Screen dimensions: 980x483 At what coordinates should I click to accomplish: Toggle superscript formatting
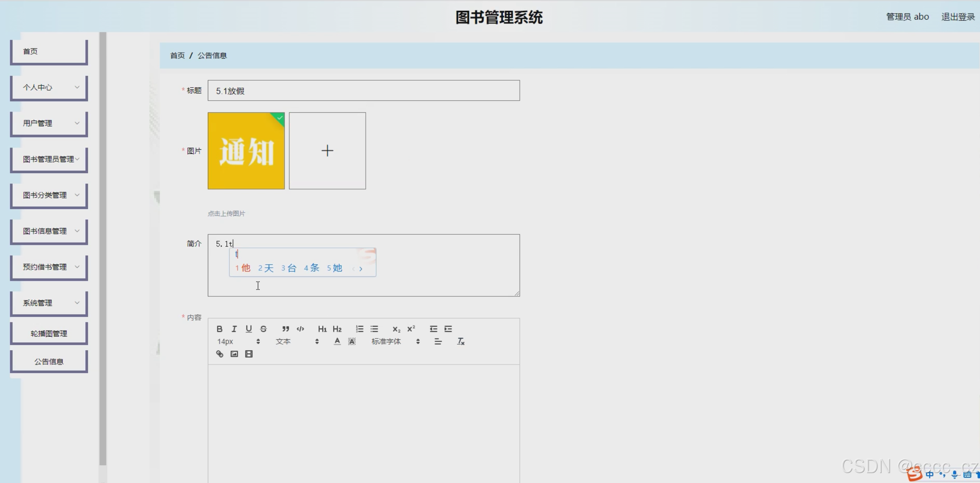(x=411, y=329)
